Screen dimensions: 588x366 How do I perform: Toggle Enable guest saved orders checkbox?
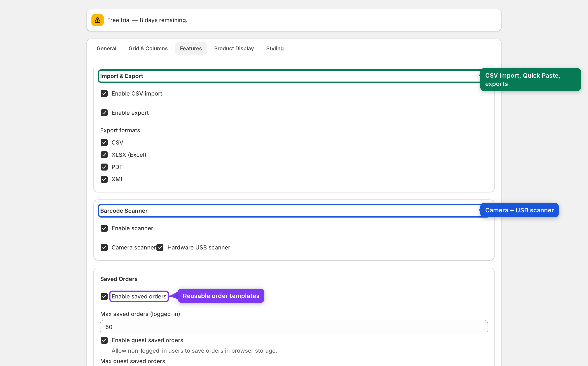pyautogui.click(x=104, y=340)
